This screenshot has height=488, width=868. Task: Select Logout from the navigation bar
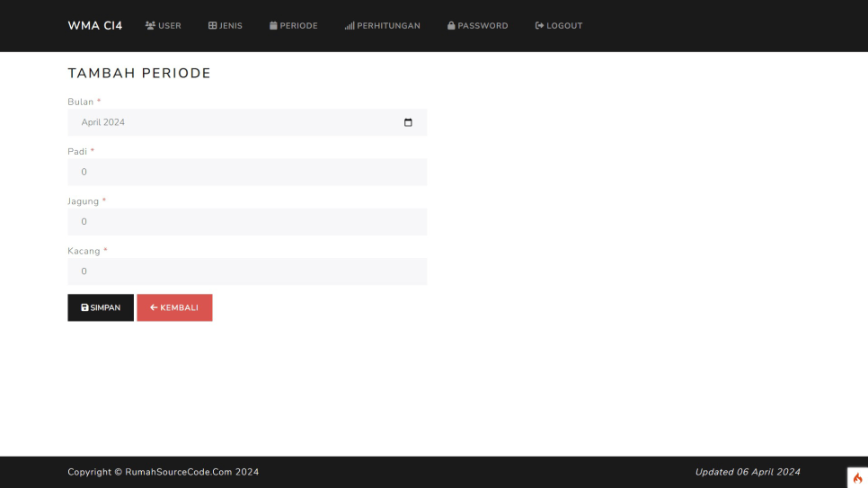click(x=559, y=26)
